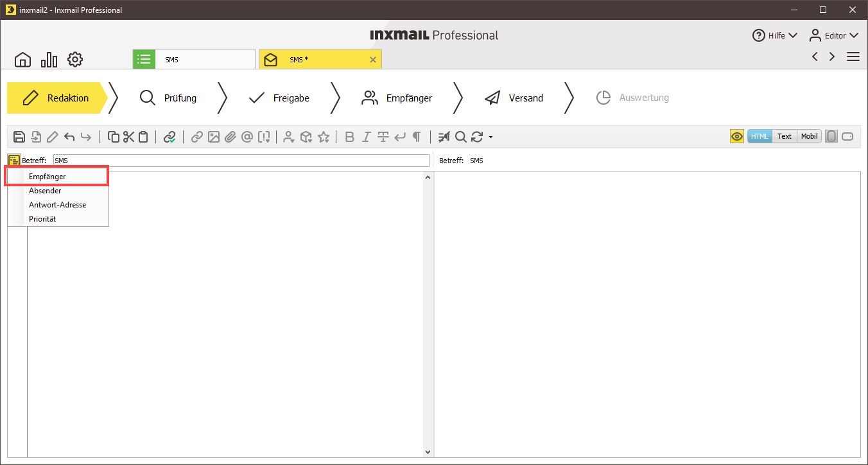Image resolution: width=868 pixels, height=465 pixels.
Task: Apply italic formatting
Action: coord(367,137)
